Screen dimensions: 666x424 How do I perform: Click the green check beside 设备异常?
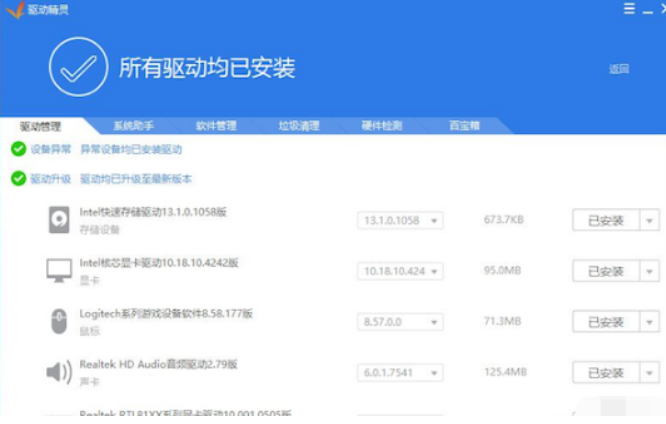pyautogui.click(x=18, y=149)
